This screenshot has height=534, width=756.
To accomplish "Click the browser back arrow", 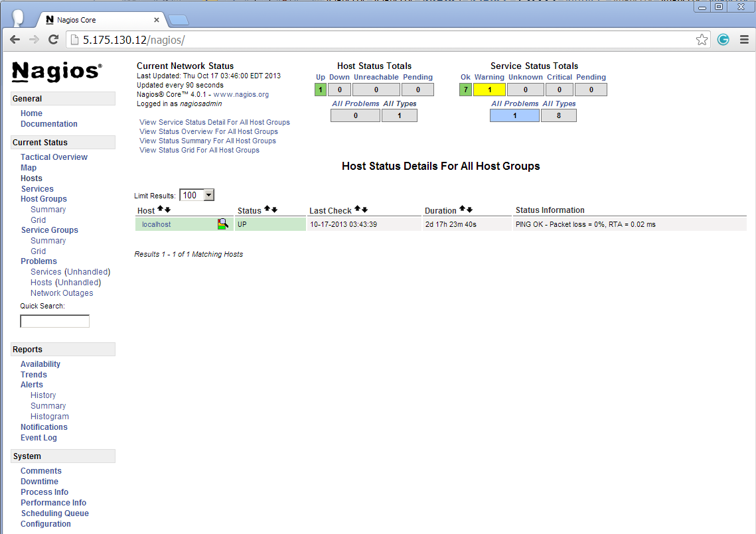I will [15, 40].
